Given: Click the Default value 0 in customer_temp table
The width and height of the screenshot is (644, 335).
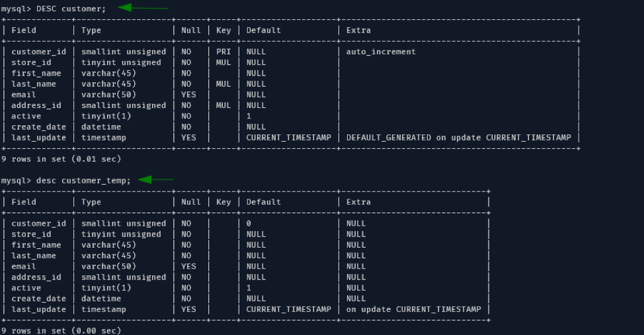Looking at the screenshot, I should pos(249,224).
